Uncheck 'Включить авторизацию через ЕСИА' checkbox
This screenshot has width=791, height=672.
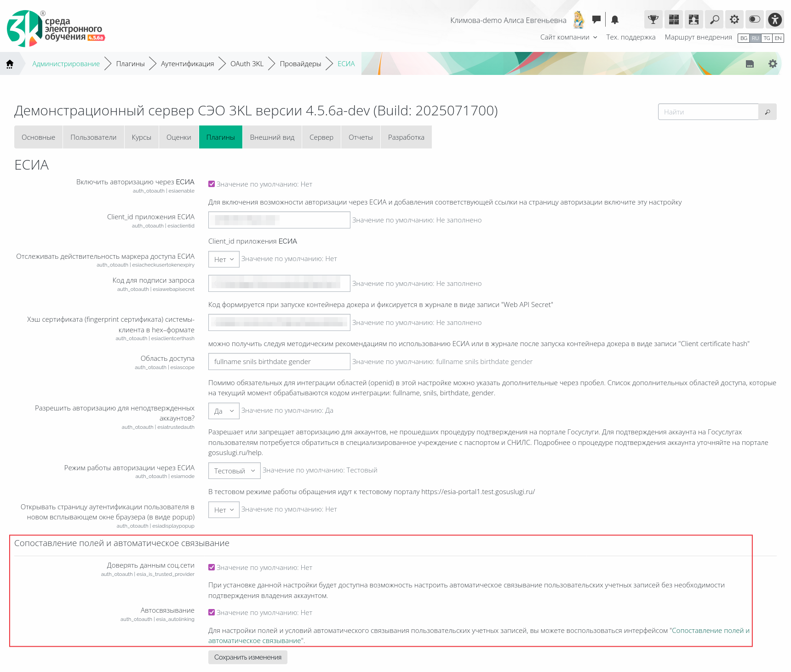pyautogui.click(x=212, y=184)
